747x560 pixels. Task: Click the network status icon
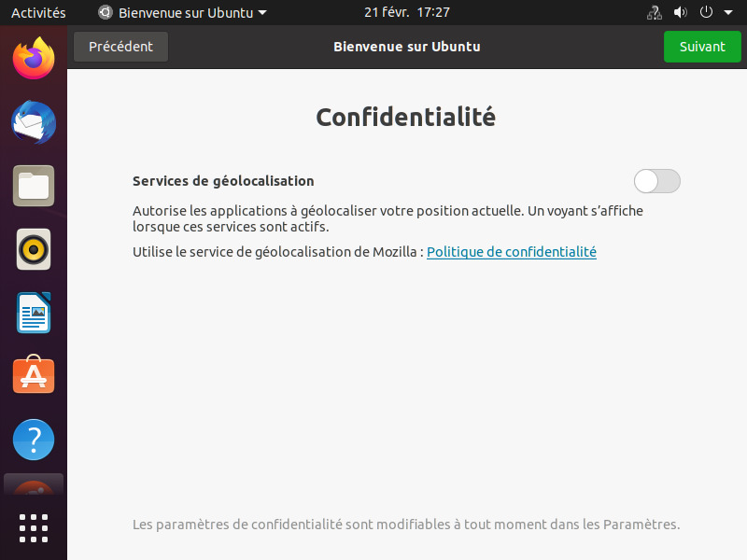pyautogui.click(x=654, y=13)
